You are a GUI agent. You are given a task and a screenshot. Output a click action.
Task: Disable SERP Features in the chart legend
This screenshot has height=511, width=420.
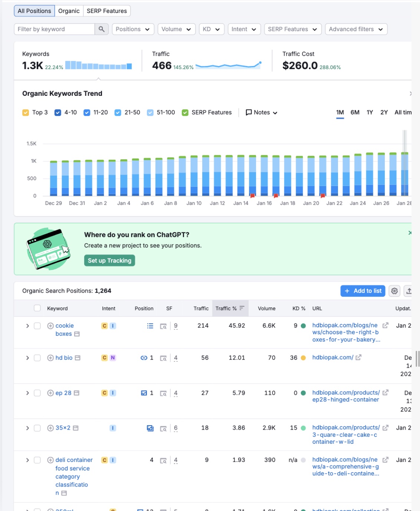(185, 112)
